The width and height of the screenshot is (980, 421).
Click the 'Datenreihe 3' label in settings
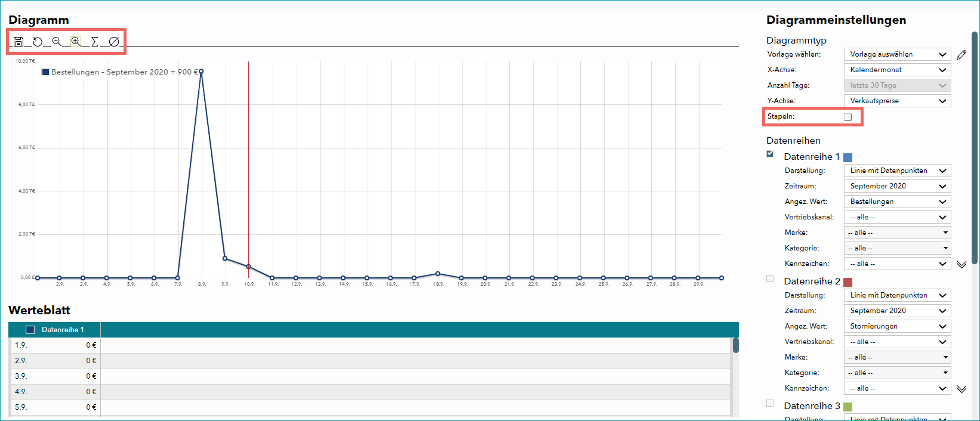tap(812, 406)
